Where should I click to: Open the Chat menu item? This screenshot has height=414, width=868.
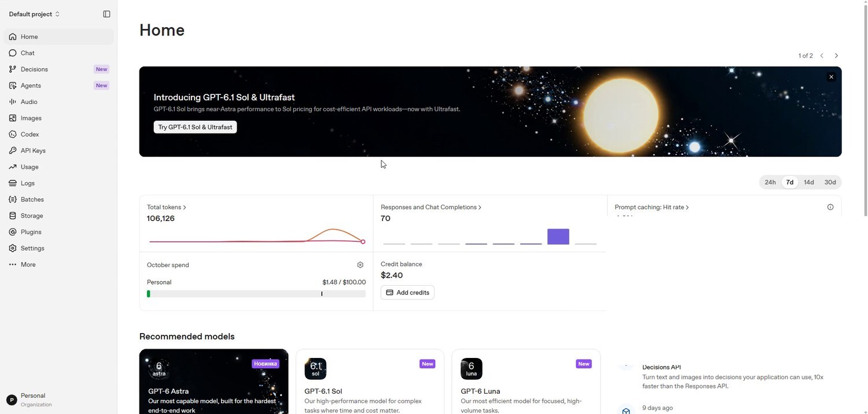tap(58, 53)
